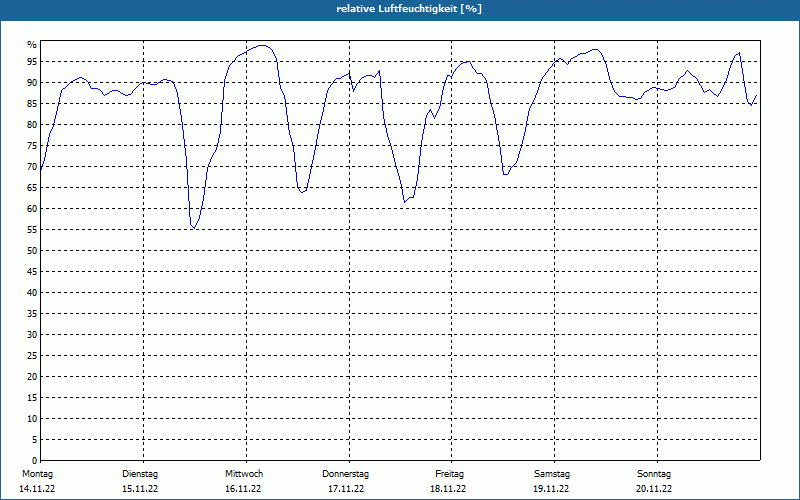Viewport: 800px width, 500px height.
Task: Select the 'Mittwoch' day label
Action: pyautogui.click(x=244, y=474)
